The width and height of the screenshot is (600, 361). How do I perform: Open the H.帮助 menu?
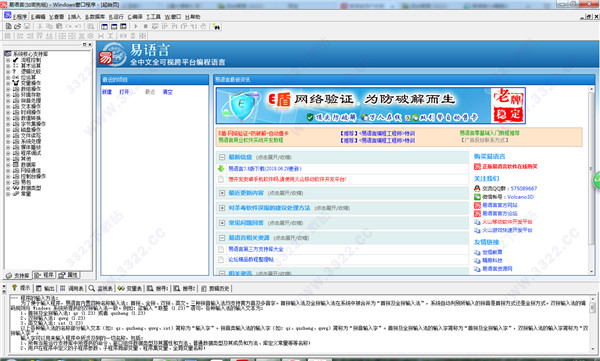[x=192, y=16]
